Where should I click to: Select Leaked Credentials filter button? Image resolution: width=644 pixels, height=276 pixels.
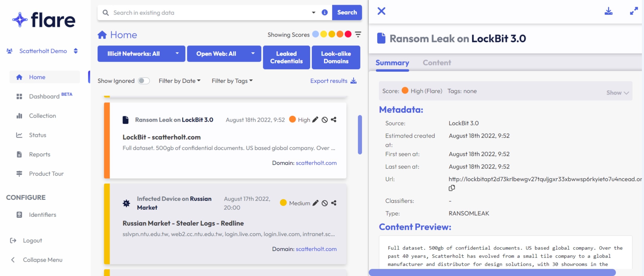pyautogui.click(x=286, y=57)
